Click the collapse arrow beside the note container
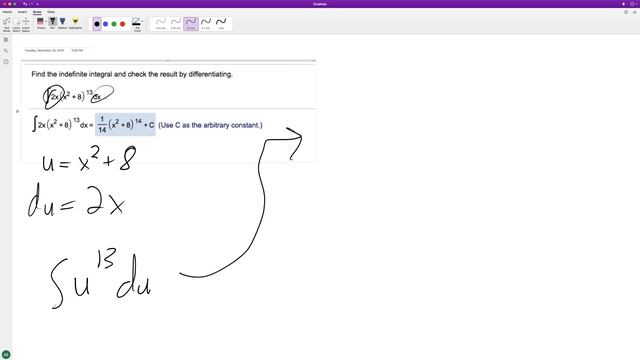The width and height of the screenshot is (640, 360). [x=17, y=111]
